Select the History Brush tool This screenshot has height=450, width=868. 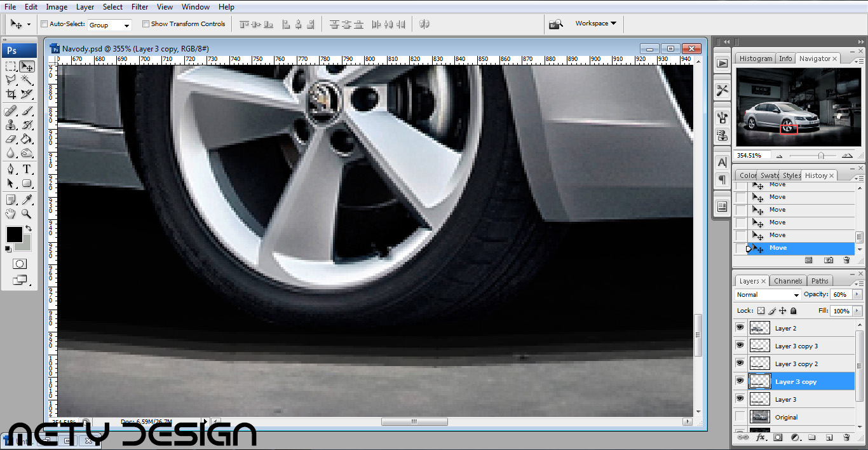(27, 125)
